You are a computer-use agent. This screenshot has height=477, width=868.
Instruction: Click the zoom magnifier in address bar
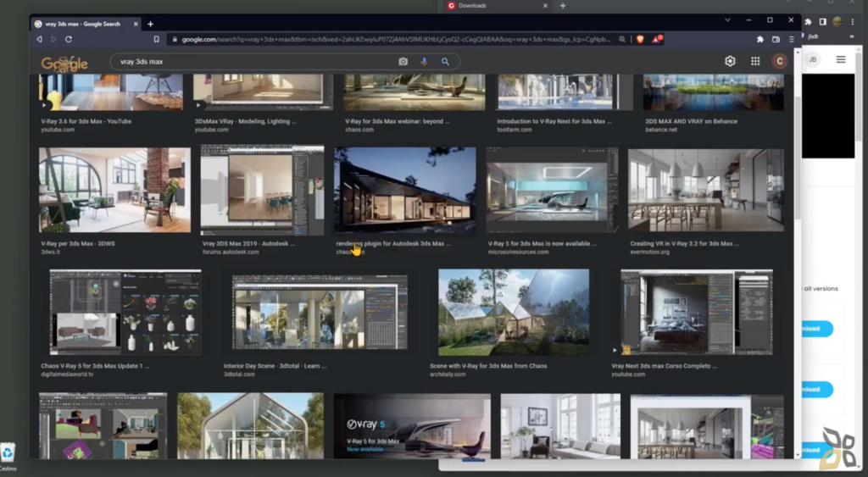point(622,39)
